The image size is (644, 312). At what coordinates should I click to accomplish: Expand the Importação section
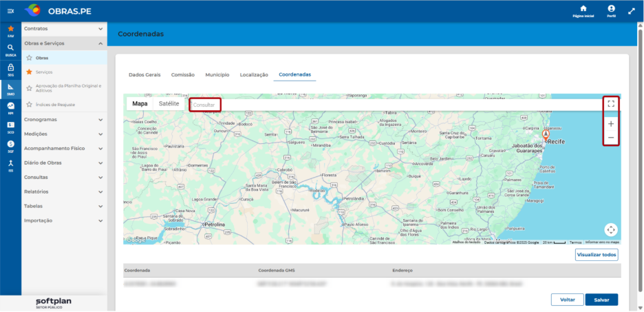pyautogui.click(x=64, y=220)
